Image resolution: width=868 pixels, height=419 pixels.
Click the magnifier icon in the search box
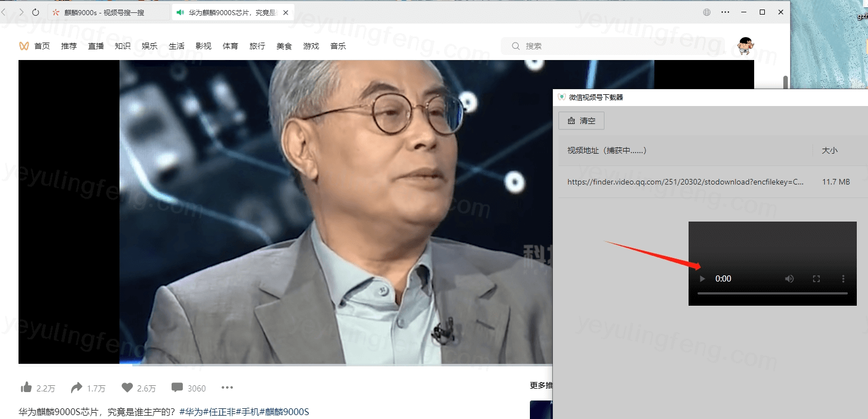tap(516, 46)
